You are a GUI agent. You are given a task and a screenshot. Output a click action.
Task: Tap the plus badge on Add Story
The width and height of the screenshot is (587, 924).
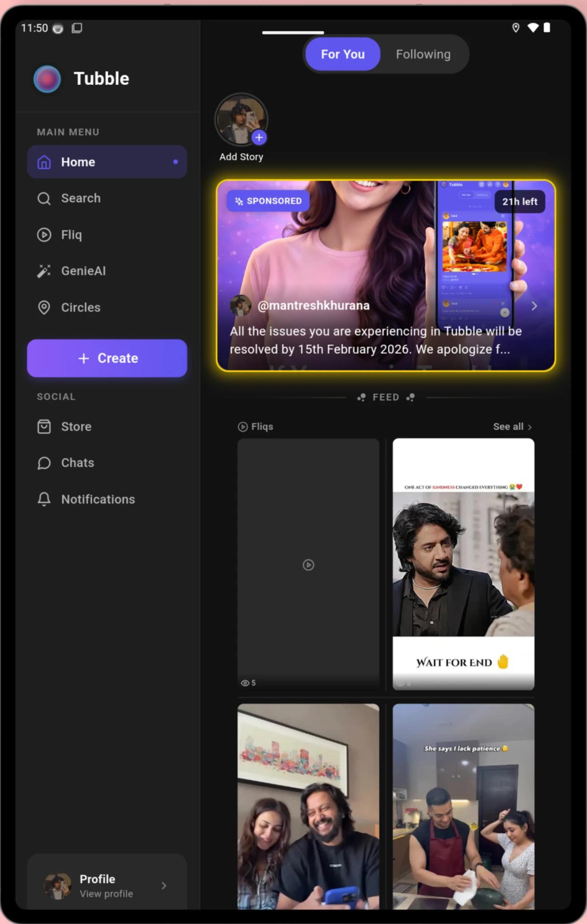(x=259, y=137)
